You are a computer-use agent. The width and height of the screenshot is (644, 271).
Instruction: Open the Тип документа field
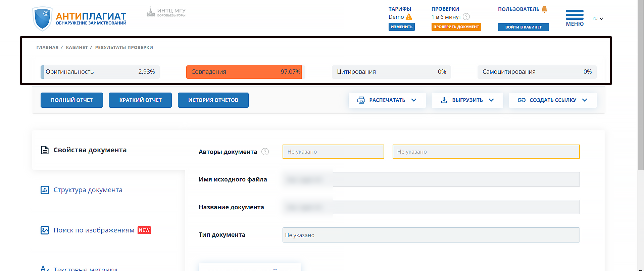(x=431, y=235)
